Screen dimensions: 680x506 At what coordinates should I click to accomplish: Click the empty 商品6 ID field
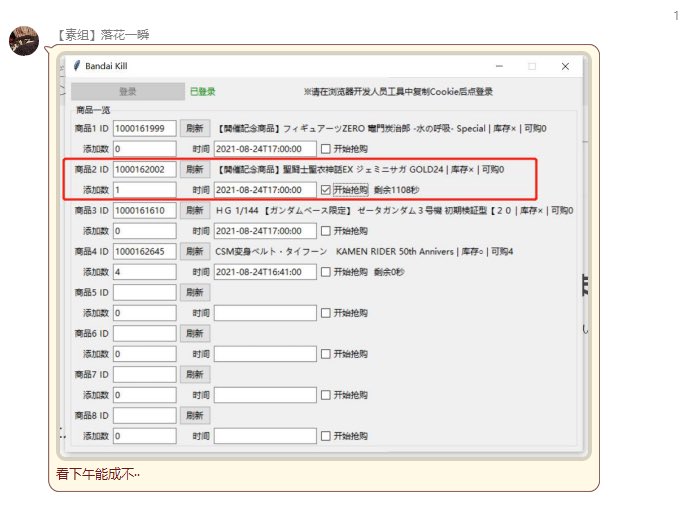145,333
